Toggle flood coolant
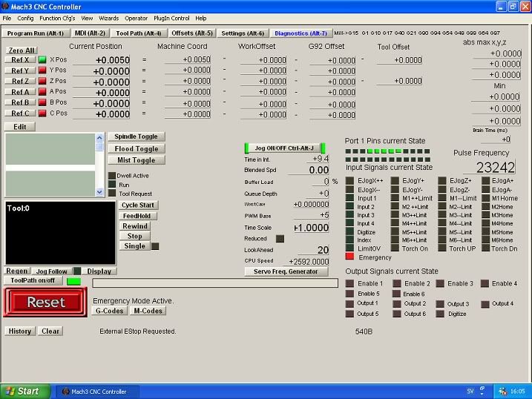This screenshot has height=399, width=532. point(136,148)
